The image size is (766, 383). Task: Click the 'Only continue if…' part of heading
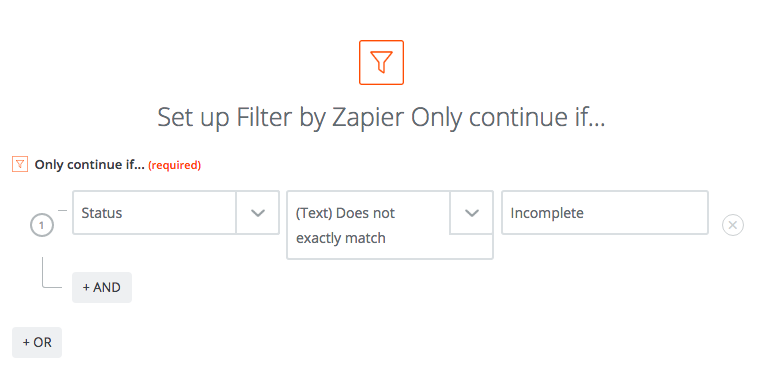tap(508, 118)
